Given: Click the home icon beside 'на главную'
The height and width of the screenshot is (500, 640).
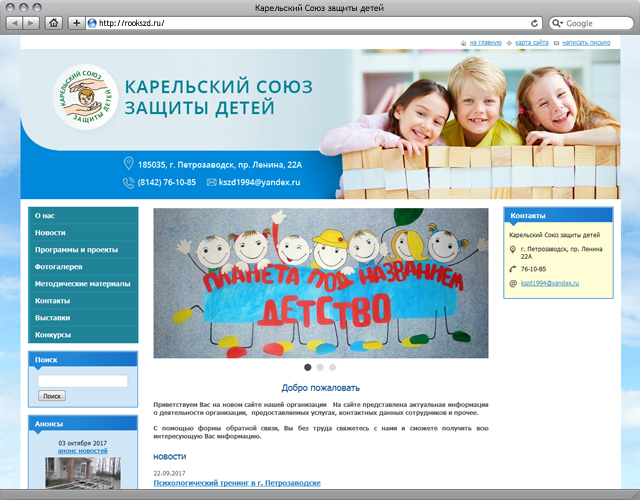Looking at the screenshot, I should [464, 43].
